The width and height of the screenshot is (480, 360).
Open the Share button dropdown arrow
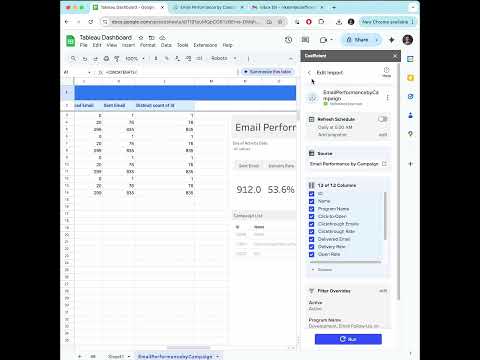click(377, 40)
